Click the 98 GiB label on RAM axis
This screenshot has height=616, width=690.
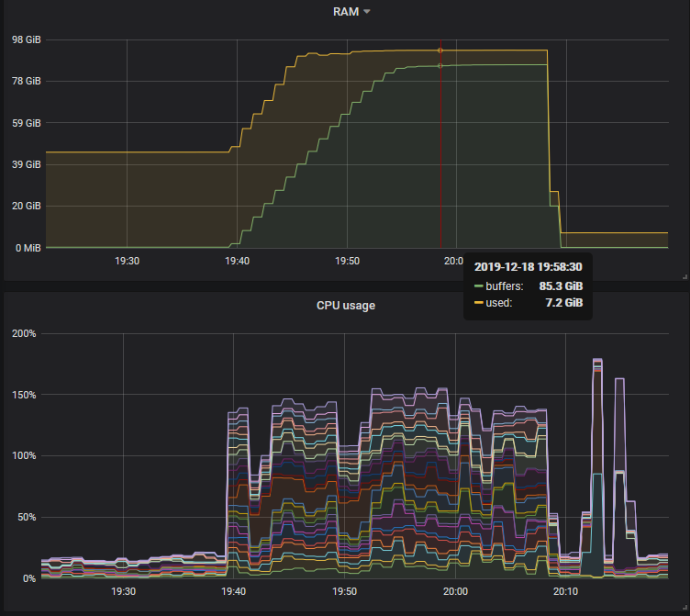[x=26, y=39]
